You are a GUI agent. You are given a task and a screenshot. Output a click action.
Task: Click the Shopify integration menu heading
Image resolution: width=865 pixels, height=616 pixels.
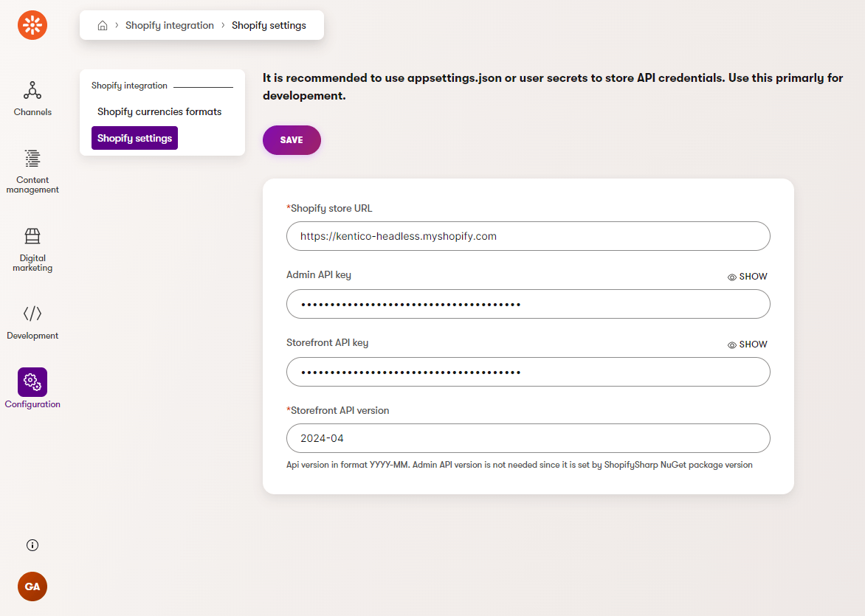pos(129,86)
